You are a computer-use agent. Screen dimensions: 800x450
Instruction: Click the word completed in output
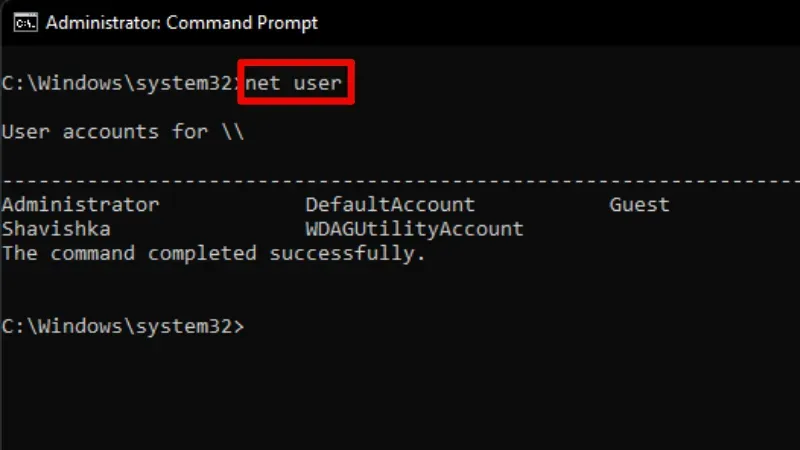[202, 254]
